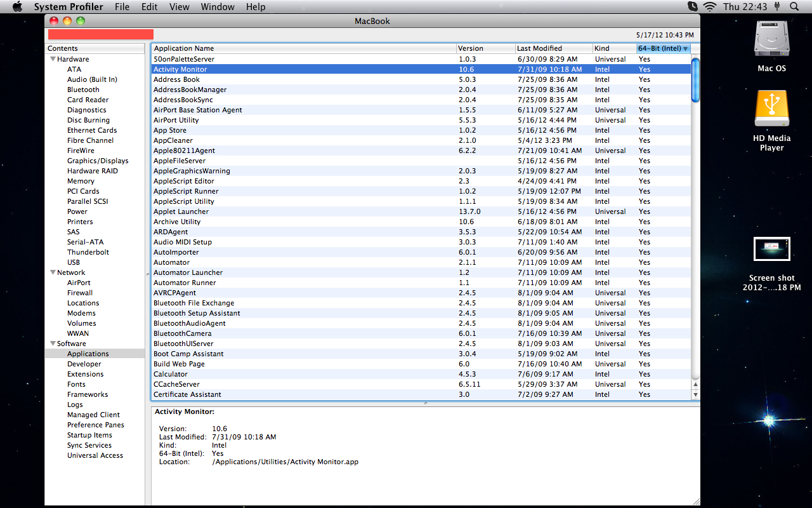Open the Mac OS hard drive icon
This screenshot has width=812, height=508.
point(771,38)
